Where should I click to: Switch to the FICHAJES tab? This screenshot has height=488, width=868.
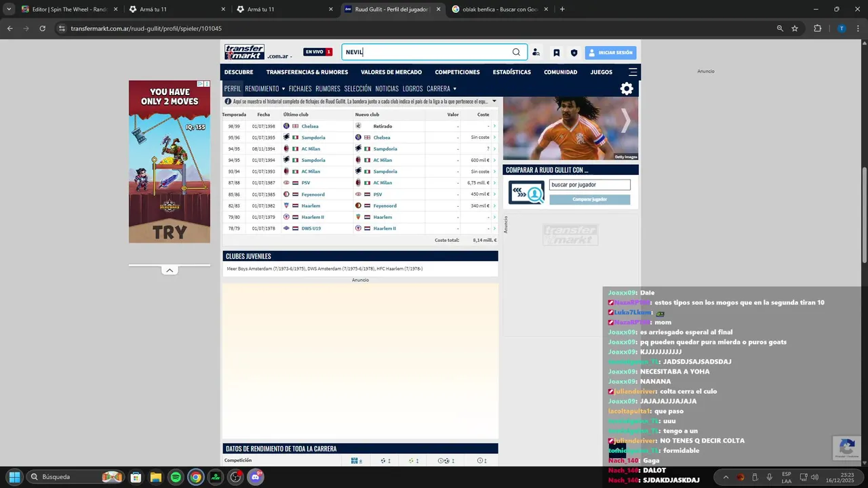pyautogui.click(x=300, y=89)
